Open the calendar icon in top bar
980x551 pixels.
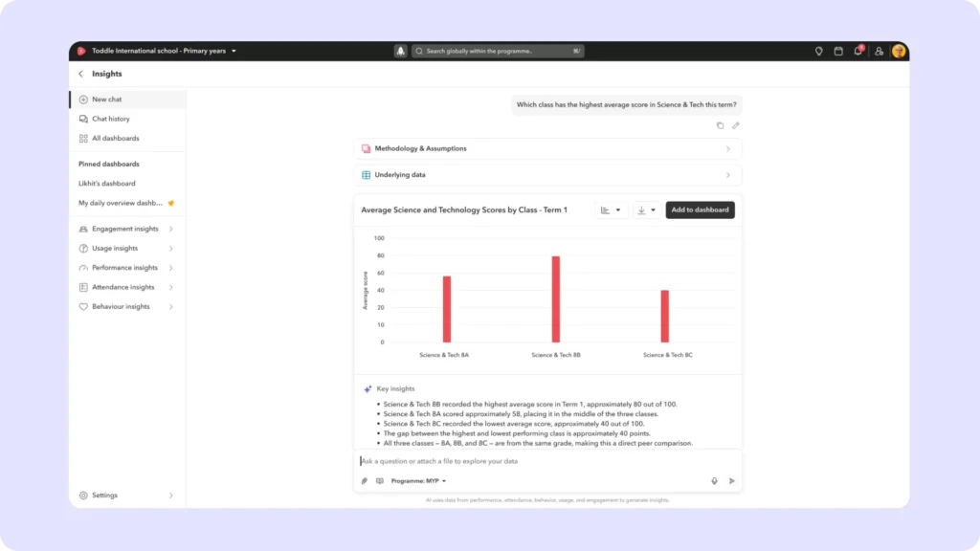(838, 51)
